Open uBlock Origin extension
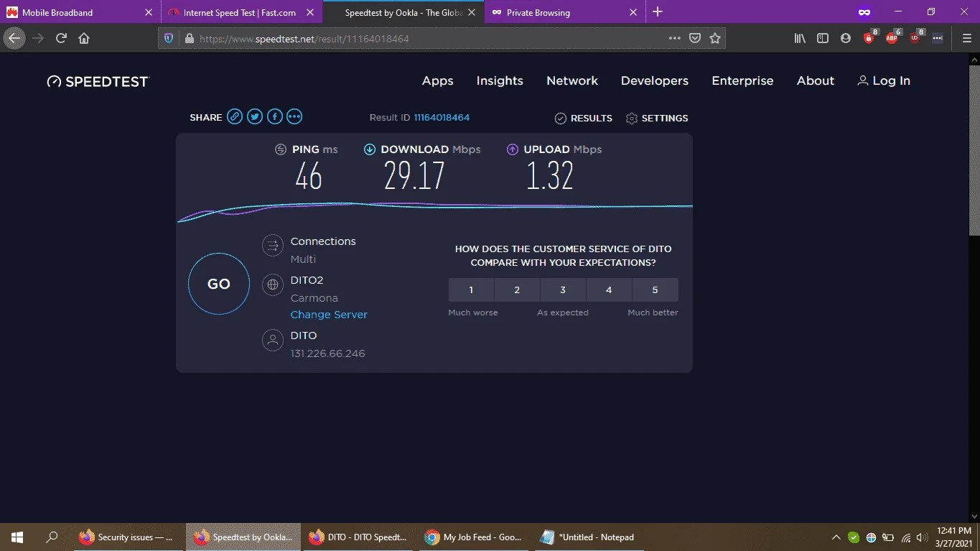 [x=915, y=37]
